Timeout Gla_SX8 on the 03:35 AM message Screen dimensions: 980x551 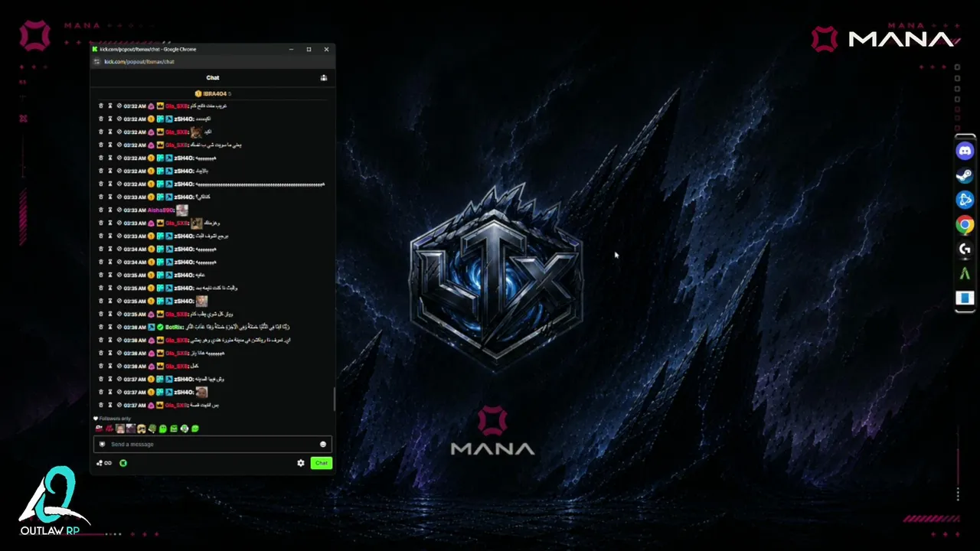coord(110,314)
